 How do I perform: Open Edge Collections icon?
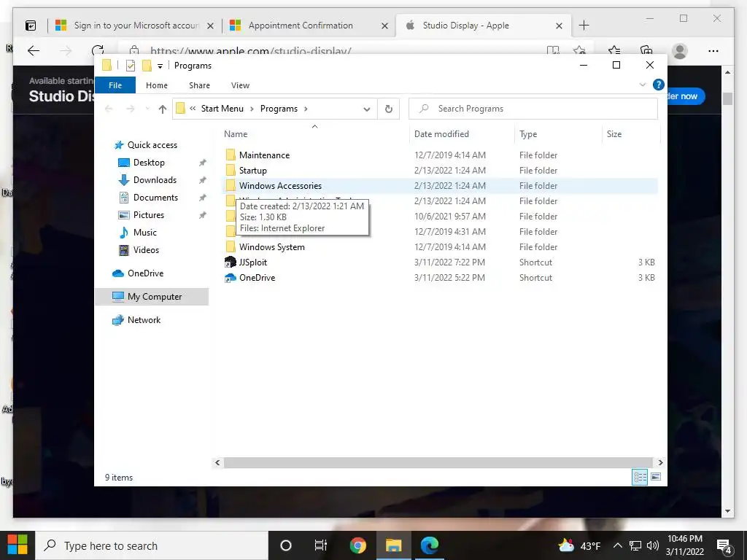[x=646, y=51]
